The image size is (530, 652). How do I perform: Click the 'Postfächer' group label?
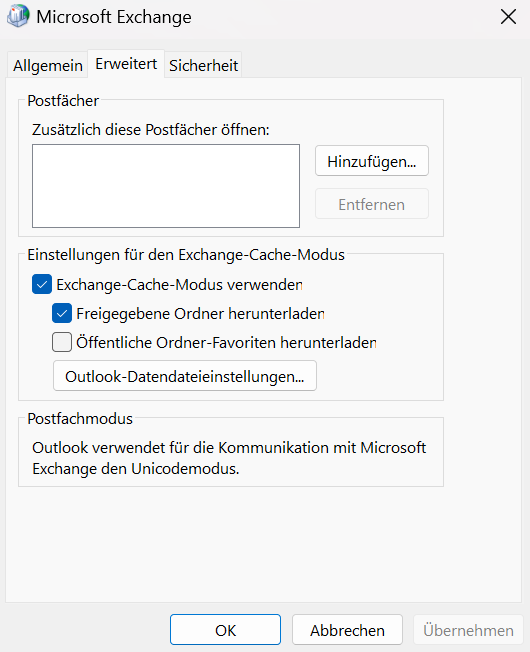(x=63, y=101)
